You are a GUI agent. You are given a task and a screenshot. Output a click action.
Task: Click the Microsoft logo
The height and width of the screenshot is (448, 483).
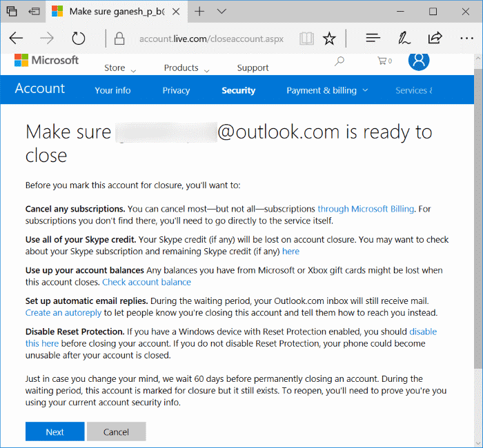click(x=46, y=60)
